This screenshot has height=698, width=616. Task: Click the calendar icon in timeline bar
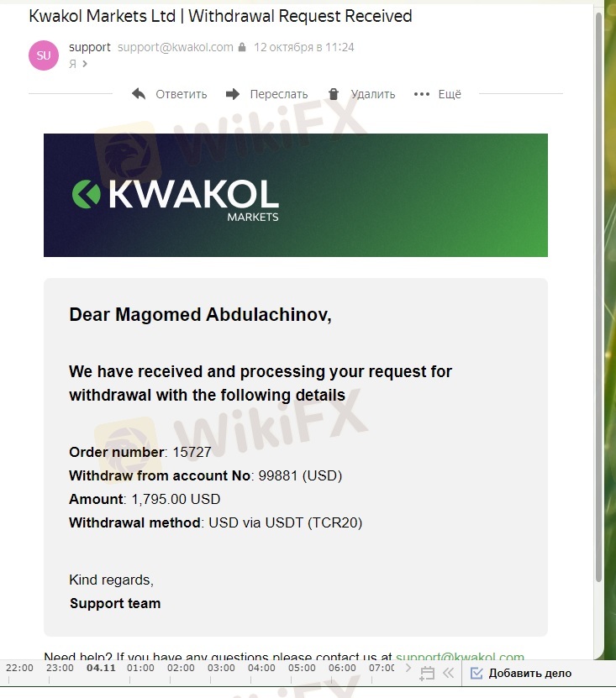[x=427, y=673]
